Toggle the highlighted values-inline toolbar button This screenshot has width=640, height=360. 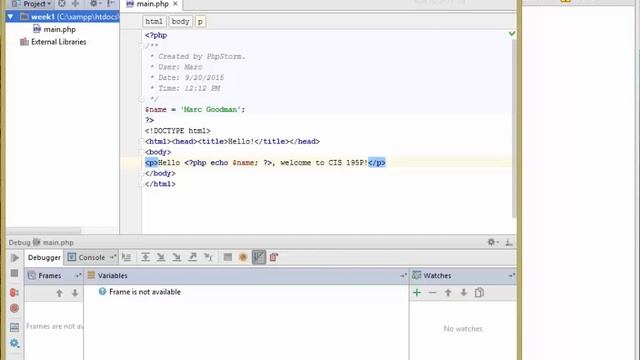pyautogui.click(x=259, y=257)
